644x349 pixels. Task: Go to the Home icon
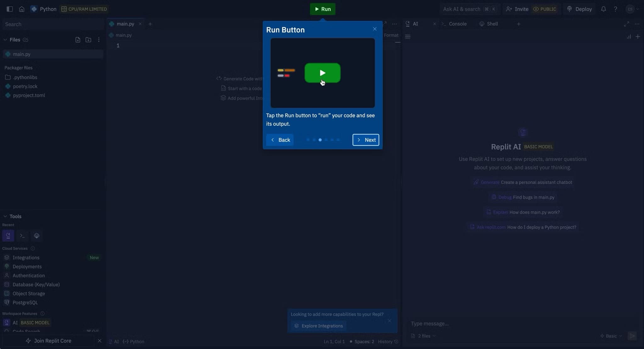tap(22, 9)
